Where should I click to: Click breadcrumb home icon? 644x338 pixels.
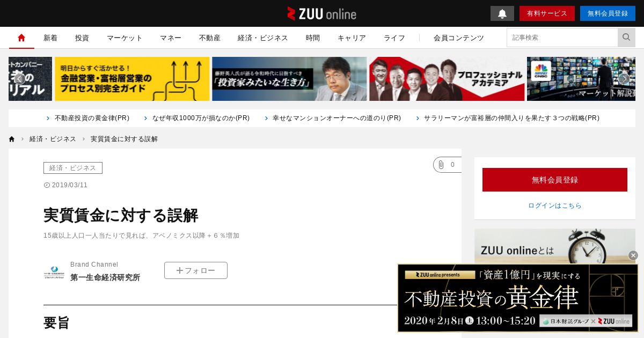(x=12, y=139)
